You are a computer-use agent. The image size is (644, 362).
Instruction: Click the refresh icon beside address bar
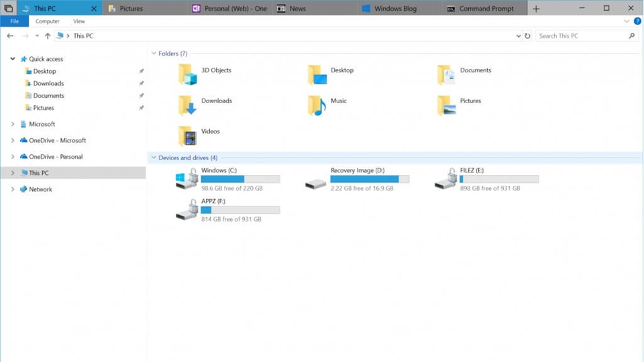click(x=527, y=36)
